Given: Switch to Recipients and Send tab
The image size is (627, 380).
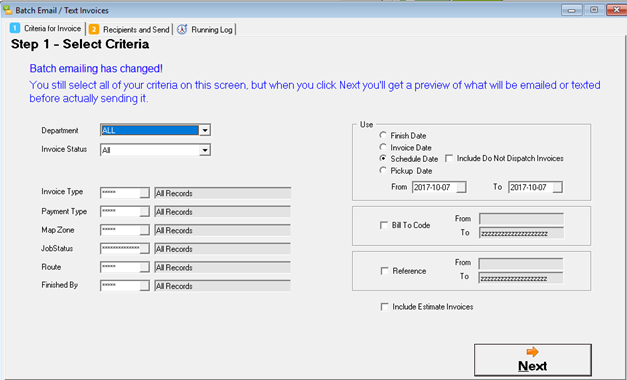Looking at the screenshot, I should coord(130,29).
